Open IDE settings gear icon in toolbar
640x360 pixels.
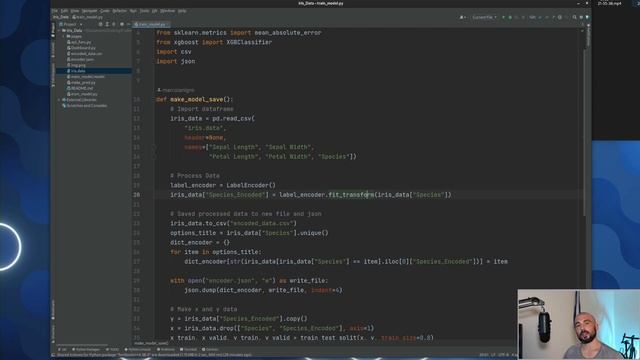click(581, 18)
